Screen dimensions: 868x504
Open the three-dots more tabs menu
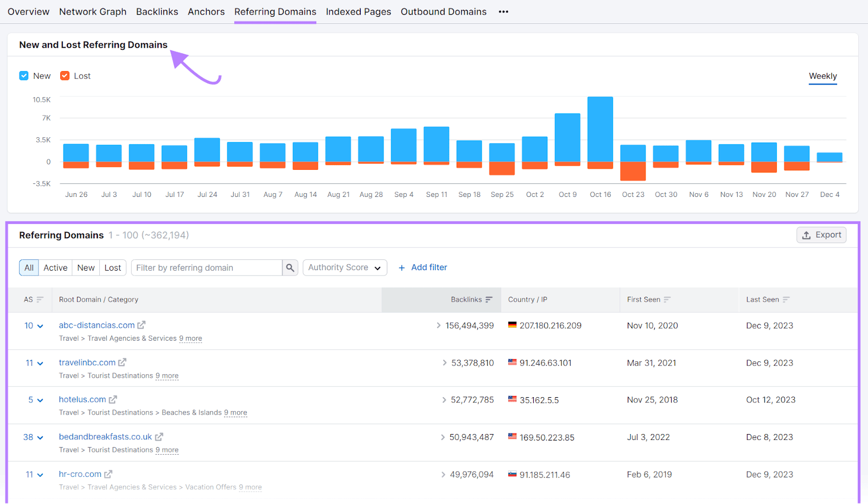tap(503, 12)
